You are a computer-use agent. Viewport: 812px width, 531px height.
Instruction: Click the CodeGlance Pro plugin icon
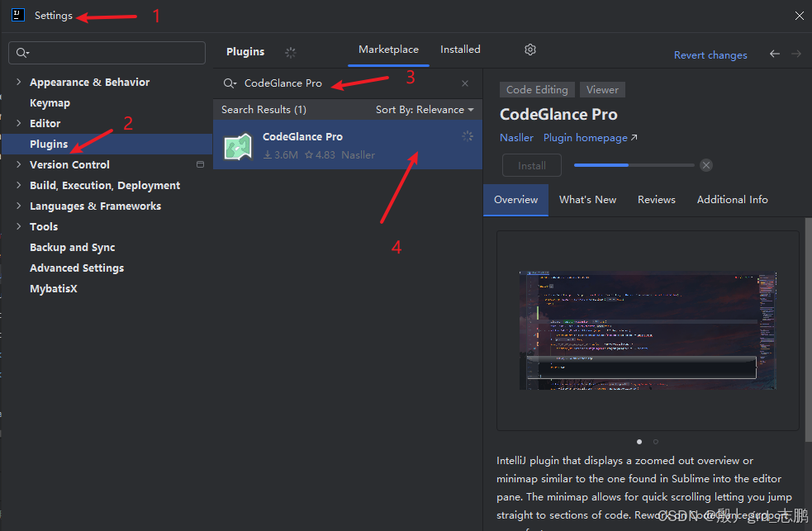click(x=238, y=146)
